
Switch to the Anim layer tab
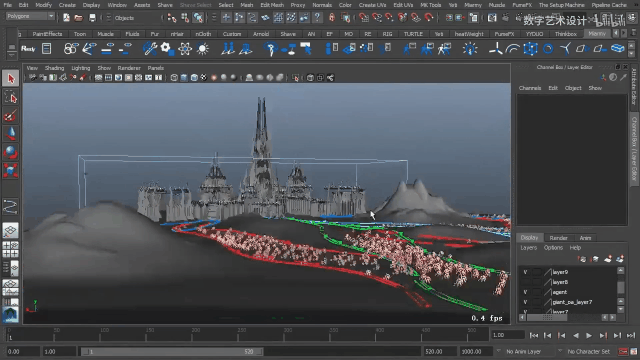coord(585,238)
